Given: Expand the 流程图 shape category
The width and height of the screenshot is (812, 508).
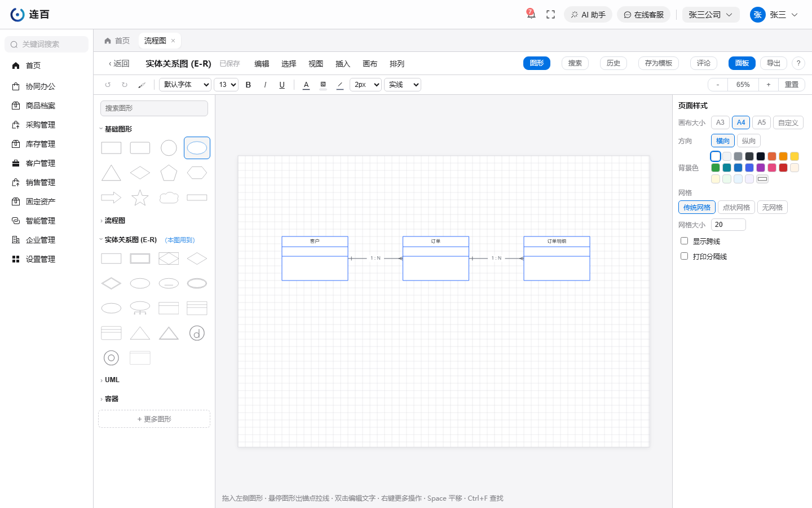Looking at the screenshot, I should [115, 221].
